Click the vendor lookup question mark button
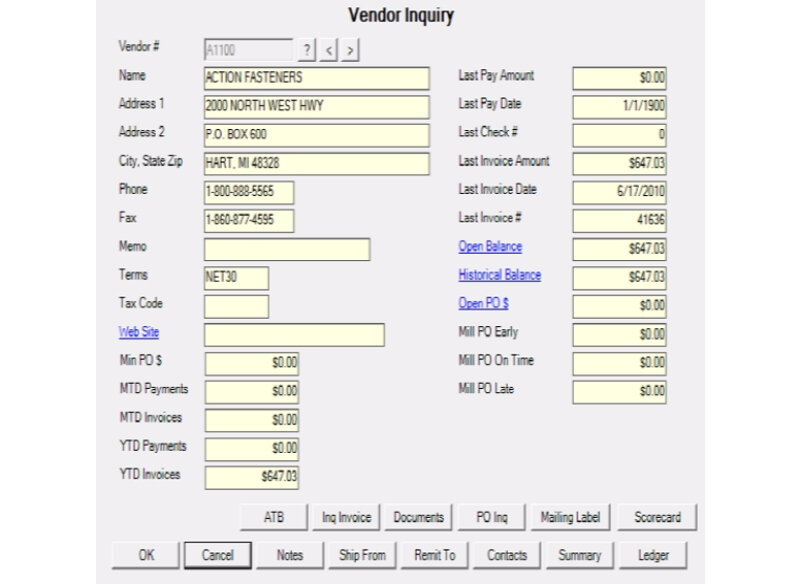This screenshot has width=800, height=584. (307, 49)
